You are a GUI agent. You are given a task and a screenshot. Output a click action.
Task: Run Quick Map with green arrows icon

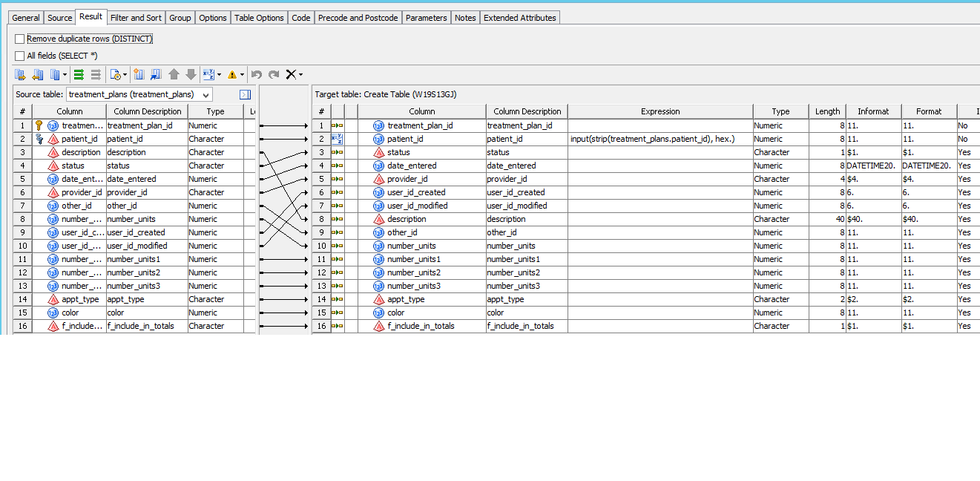click(x=79, y=74)
